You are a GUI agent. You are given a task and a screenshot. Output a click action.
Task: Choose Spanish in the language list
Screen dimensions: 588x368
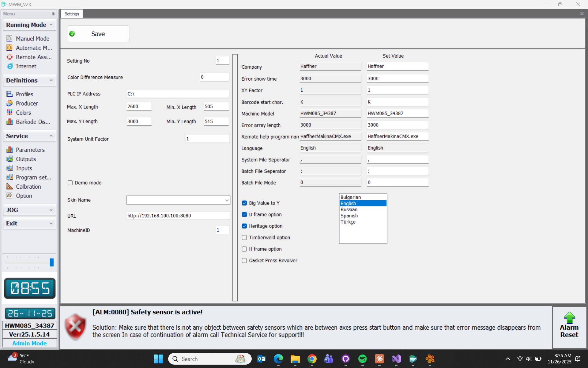[349, 216]
